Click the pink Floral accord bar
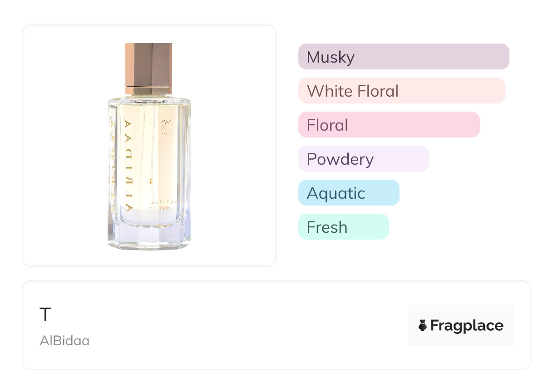 pyautogui.click(x=389, y=125)
